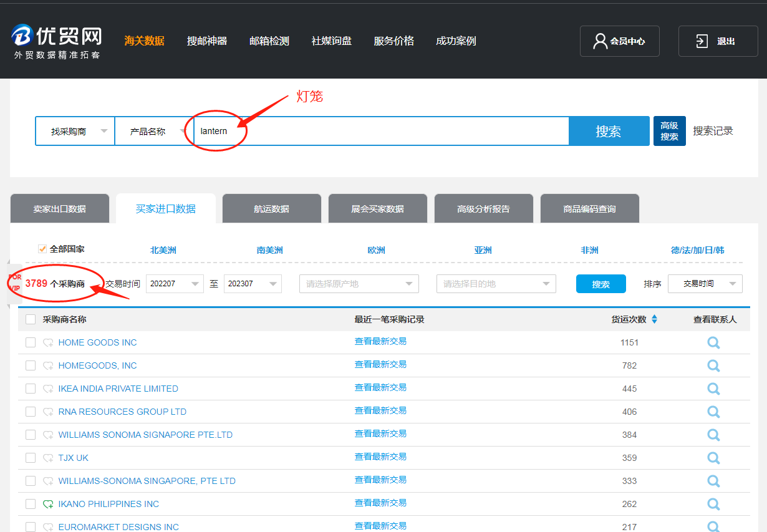The height and width of the screenshot is (532, 767).
Task: Open 搜邮神器 in the top navigation
Action: [206, 41]
